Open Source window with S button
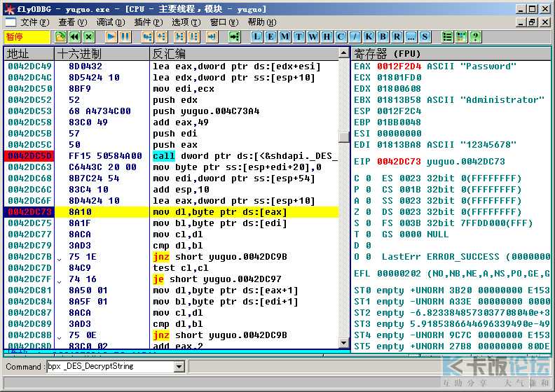This screenshot has height=392, width=555. (425, 37)
